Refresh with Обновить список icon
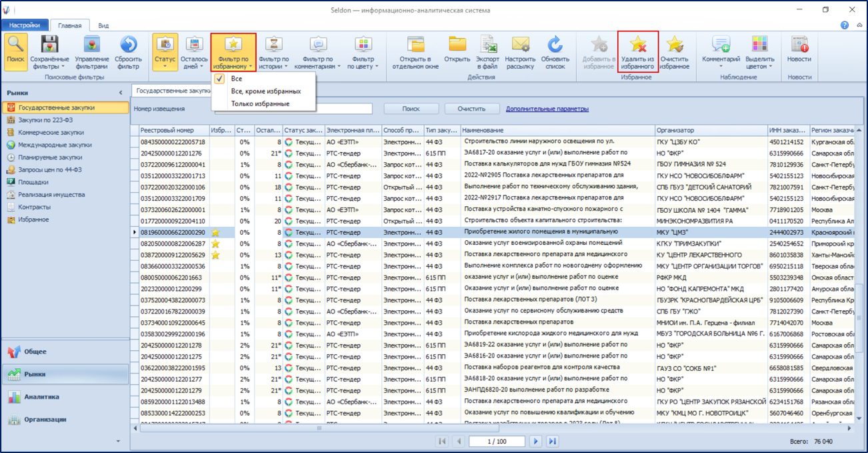Screen dimensions: 868x453 pos(555,52)
